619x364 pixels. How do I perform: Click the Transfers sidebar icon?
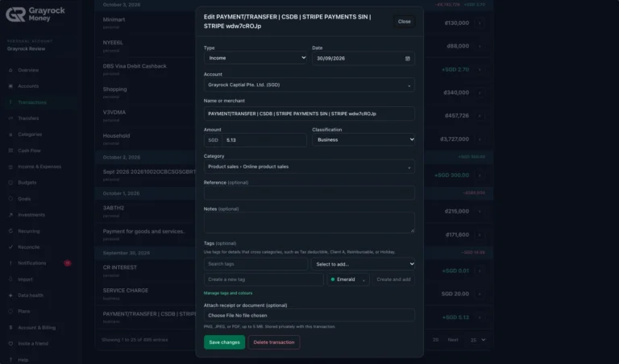tap(10, 118)
